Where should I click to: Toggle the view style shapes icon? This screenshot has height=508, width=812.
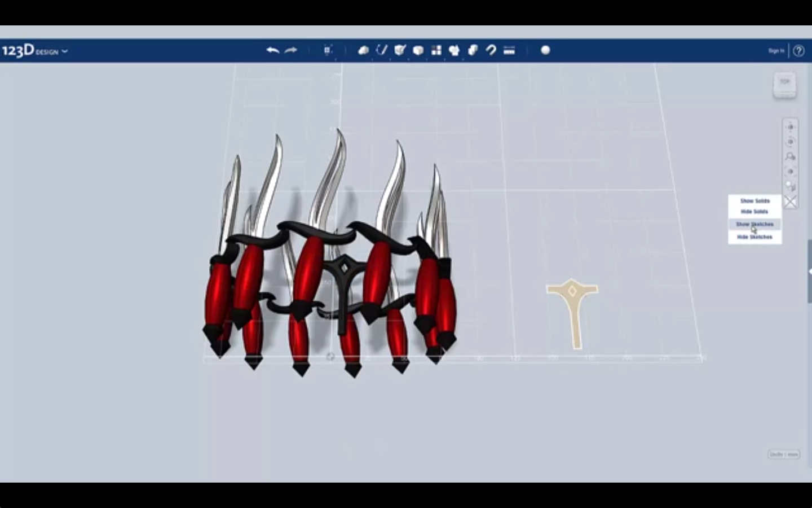point(790,186)
